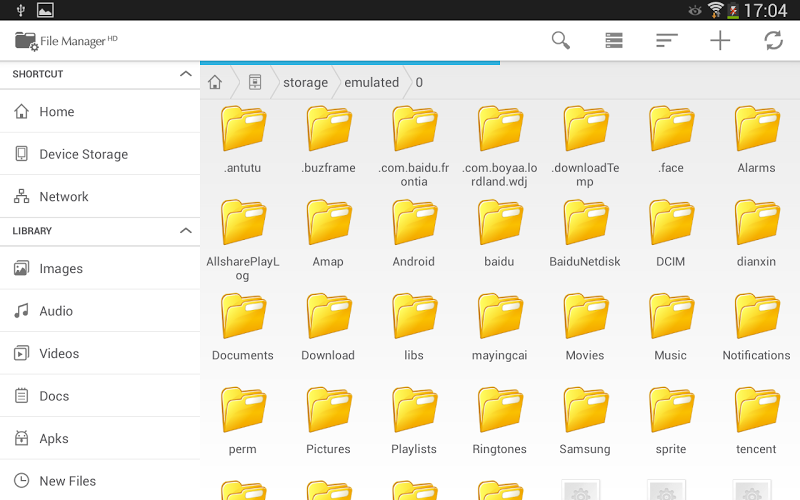Collapse the LIBRARY section

(185, 231)
